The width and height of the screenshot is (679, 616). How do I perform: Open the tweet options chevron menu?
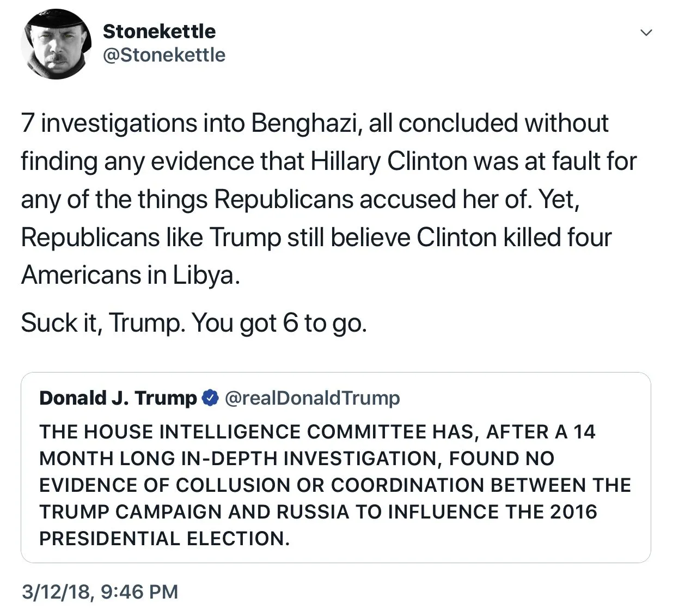point(646,33)
